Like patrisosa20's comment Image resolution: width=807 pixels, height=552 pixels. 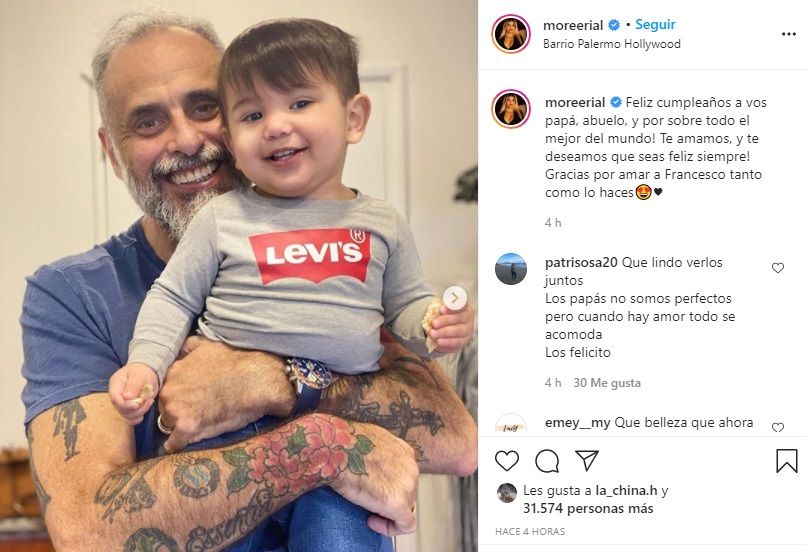(x=778, y=268)
